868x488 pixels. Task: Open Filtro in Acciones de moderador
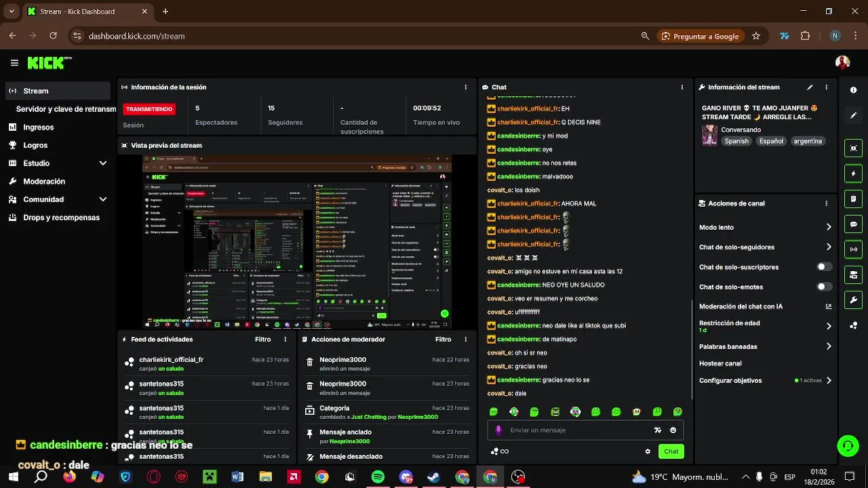(443, 340)
